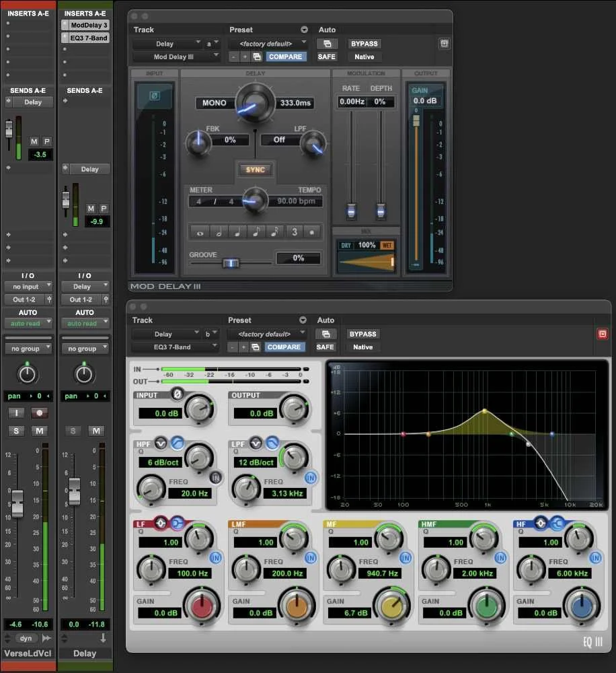Select LF peak filter type
616x673 pixels.
click(x=161, y=523)
